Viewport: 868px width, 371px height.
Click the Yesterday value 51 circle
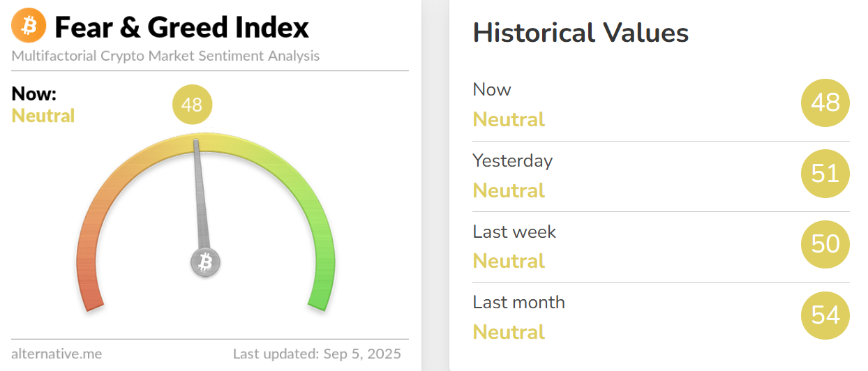click(825, 174)
